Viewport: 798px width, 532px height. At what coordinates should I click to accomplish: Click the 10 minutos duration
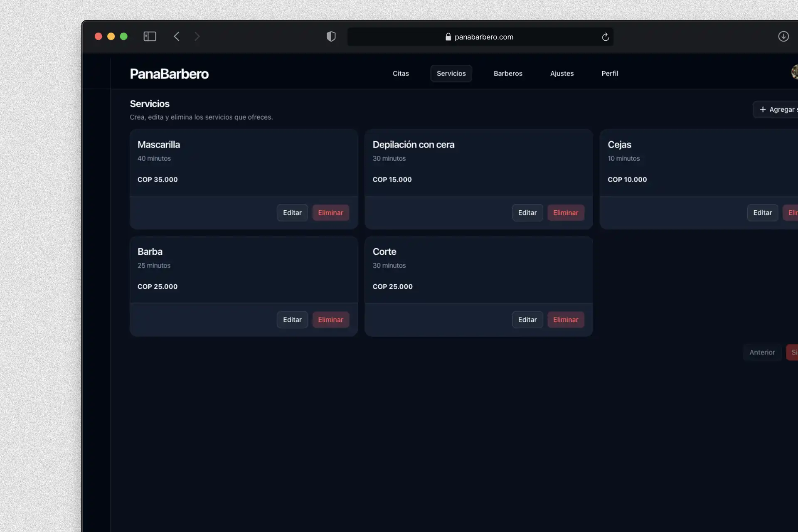pyautogui.click(x=623, y=158)
